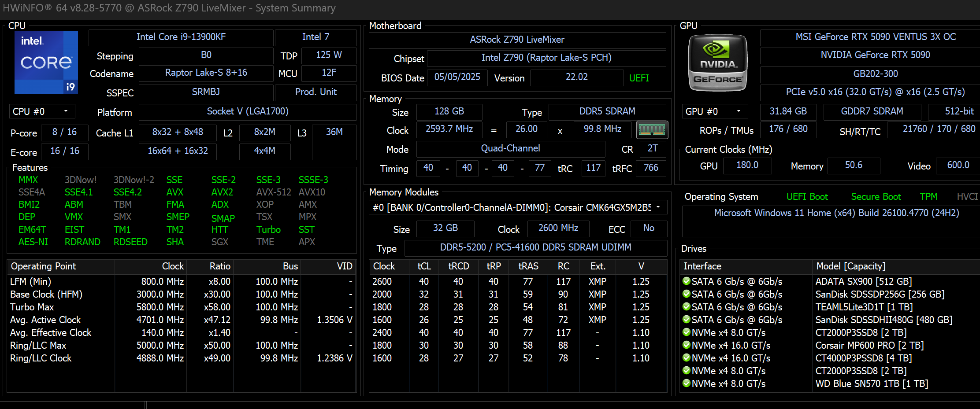The height and width of the screenshot is (409, 980).
Task: Click the Windows 11 Home build text
Action: point(836,213)
